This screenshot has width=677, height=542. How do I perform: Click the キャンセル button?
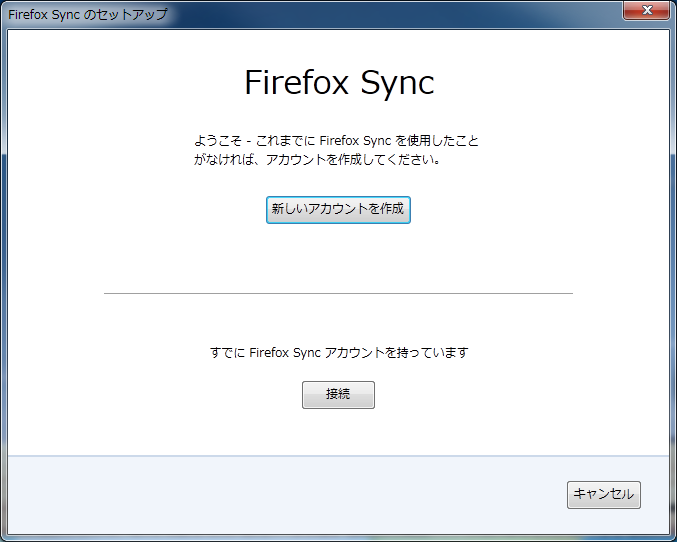[x=604, y=495]
